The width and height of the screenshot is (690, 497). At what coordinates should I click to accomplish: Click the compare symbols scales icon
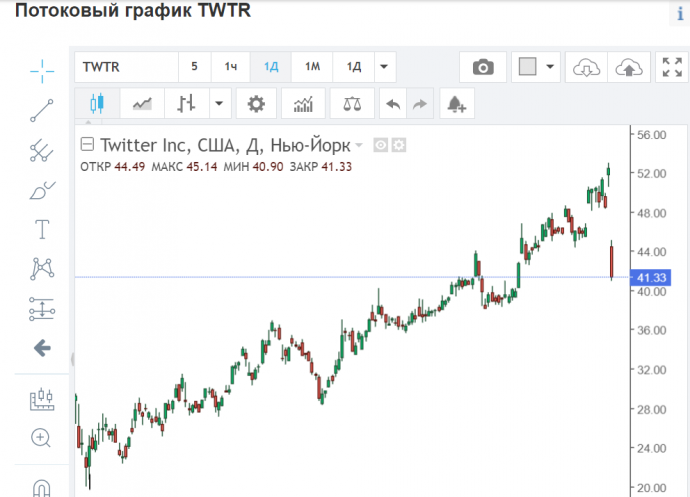click(x=350, y=103)
